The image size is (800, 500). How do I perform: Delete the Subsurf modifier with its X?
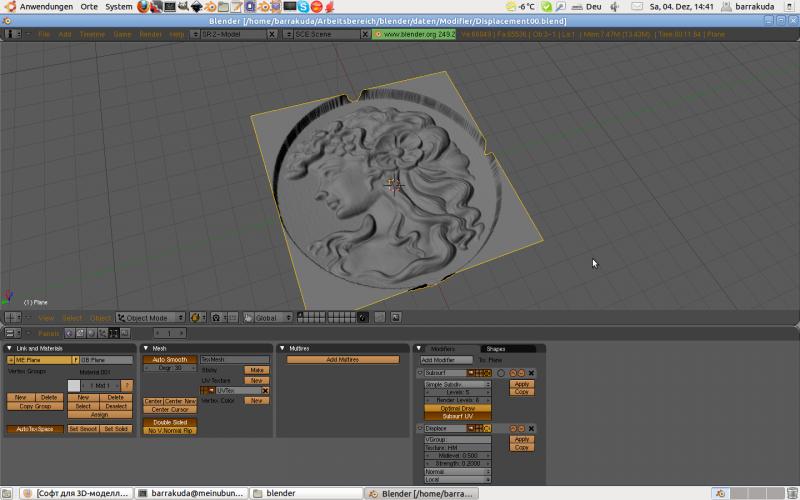pyautogui.click(x=531, y=373)
